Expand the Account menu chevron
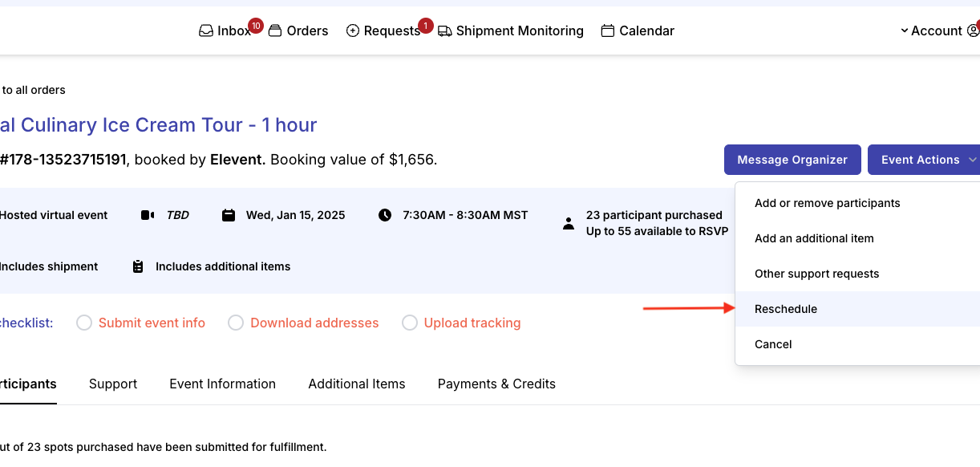This screenshot has height=467, width=980. click(x=905, y=31)
